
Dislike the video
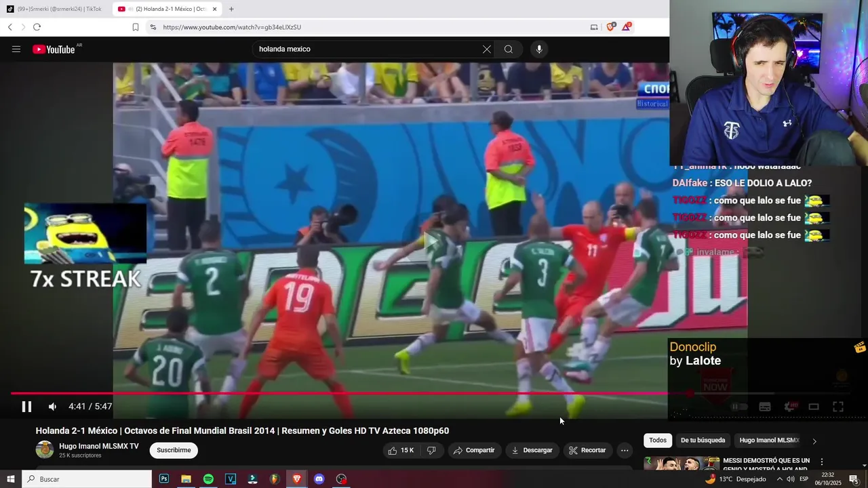point(431,450)
